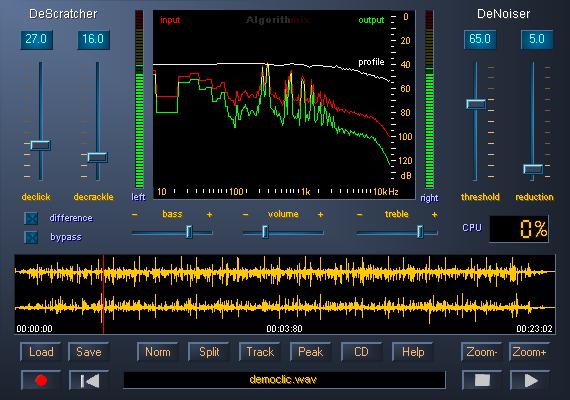Click the Split button
The width and height of the screenshot is (570, 400).
pyautogui.click(x=209, y=352)
